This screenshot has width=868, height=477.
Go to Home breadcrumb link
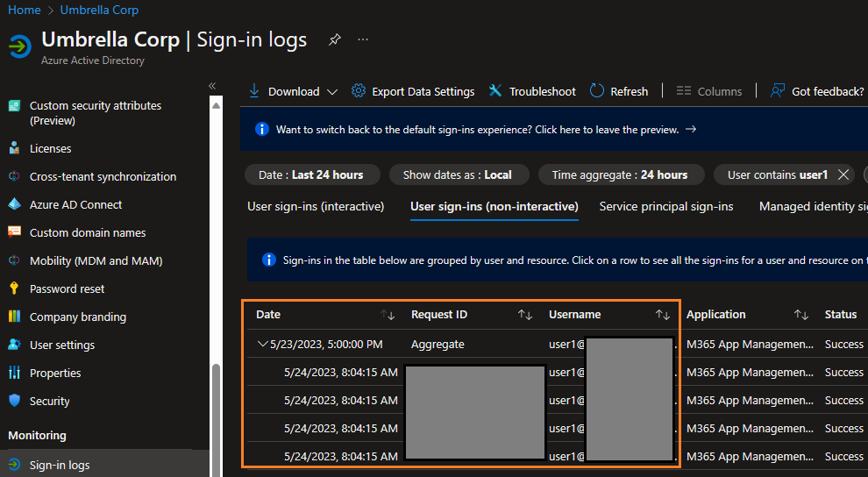click(25, 10)
